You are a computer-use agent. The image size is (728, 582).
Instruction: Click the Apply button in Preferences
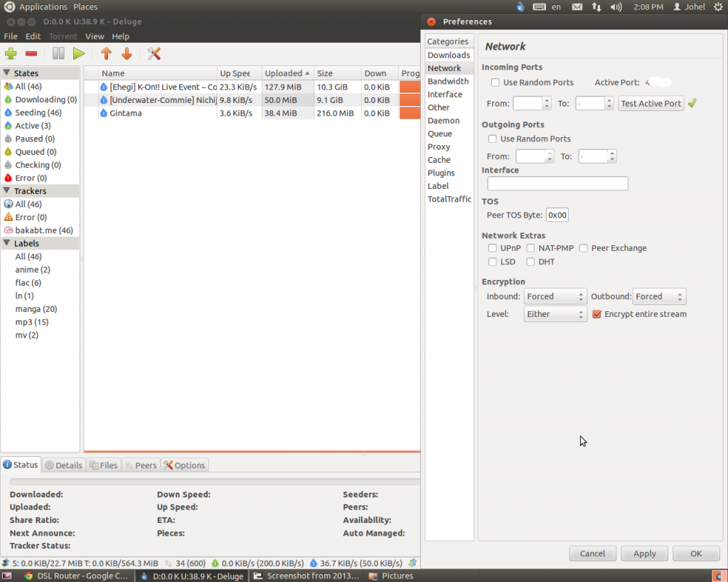point(644,554)
